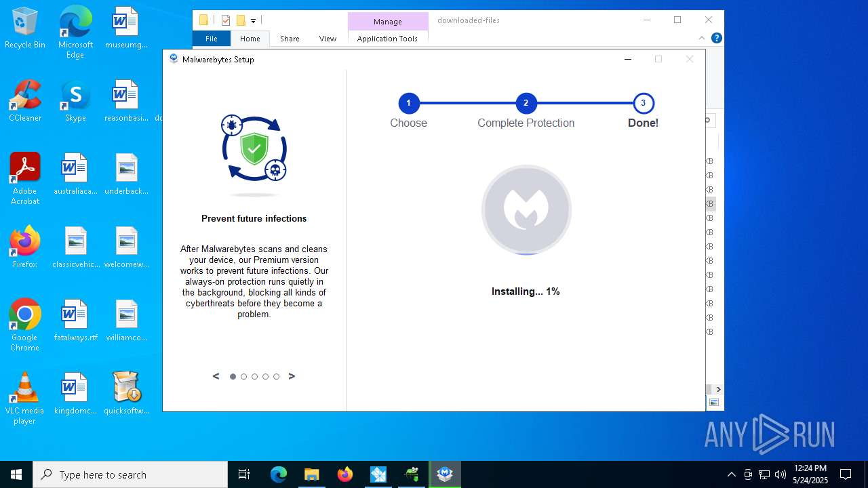Open File Explorer from the taskbar
The width and height of the screenshot is (868, 488).
(x=311, y=474)
